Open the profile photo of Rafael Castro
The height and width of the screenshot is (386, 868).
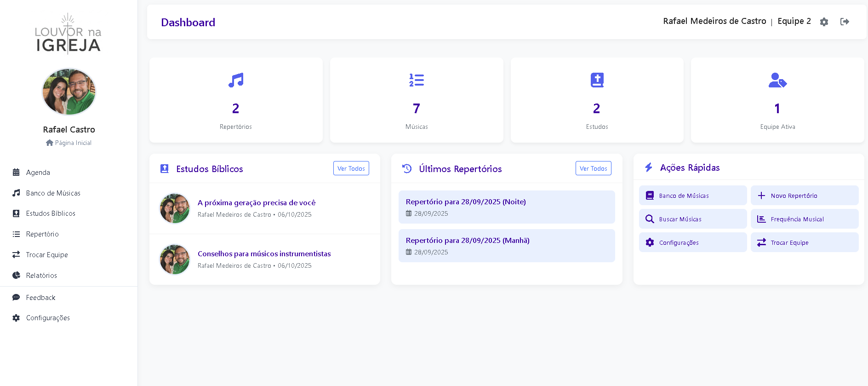pyautogui.click(x=69, y=92)
